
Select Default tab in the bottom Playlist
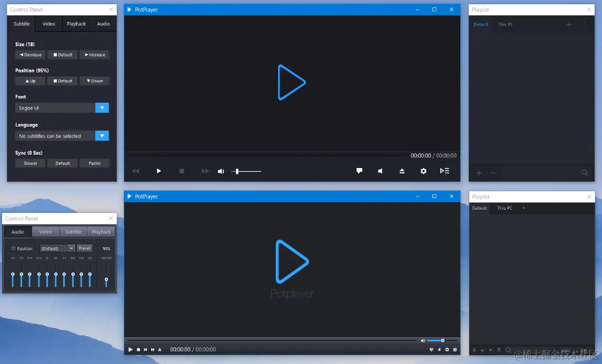(479, 208)
